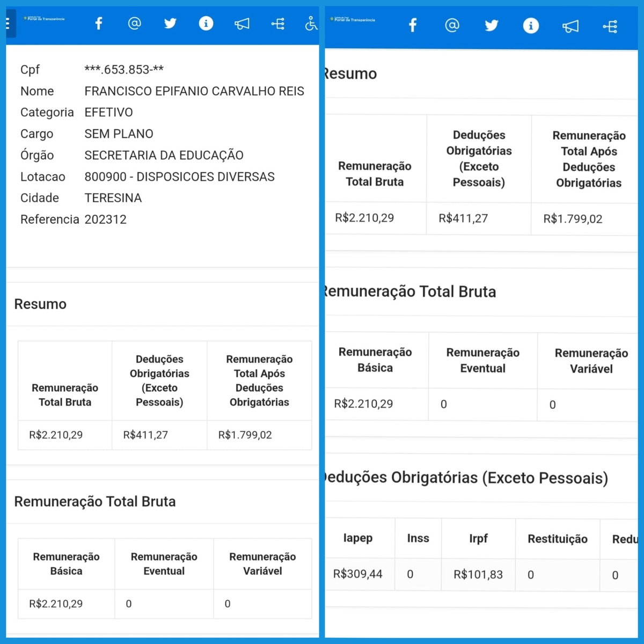Click R$2.210,29 under Remuneração Básica, right screenshot
Screen dimensions: 644x644
[x=363, y=404]
